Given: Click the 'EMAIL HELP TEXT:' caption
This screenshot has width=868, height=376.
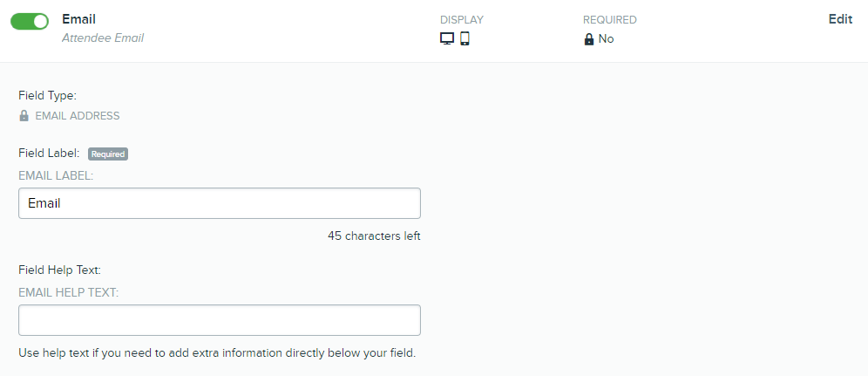Looking at the screenshot, I should click(69, 292).
